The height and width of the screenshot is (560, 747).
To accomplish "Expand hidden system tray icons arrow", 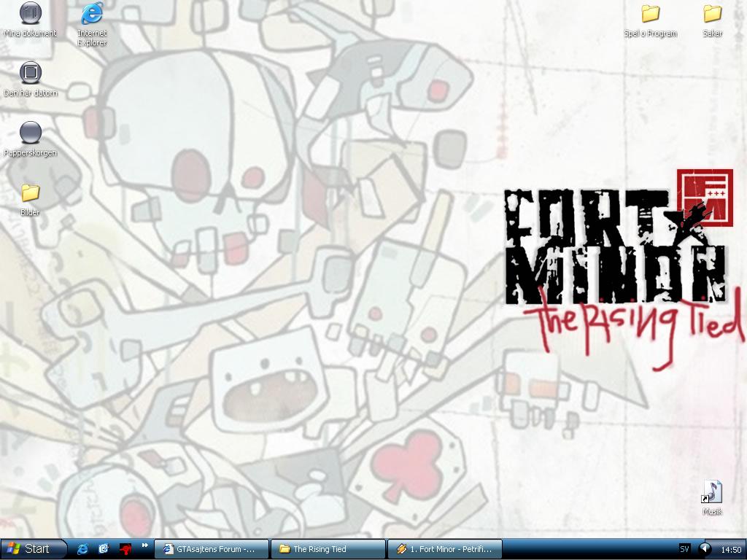I will (705, 549).
